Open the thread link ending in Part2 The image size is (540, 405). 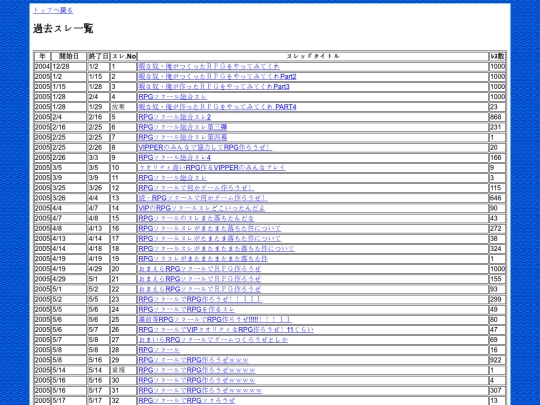click(217, 76)
